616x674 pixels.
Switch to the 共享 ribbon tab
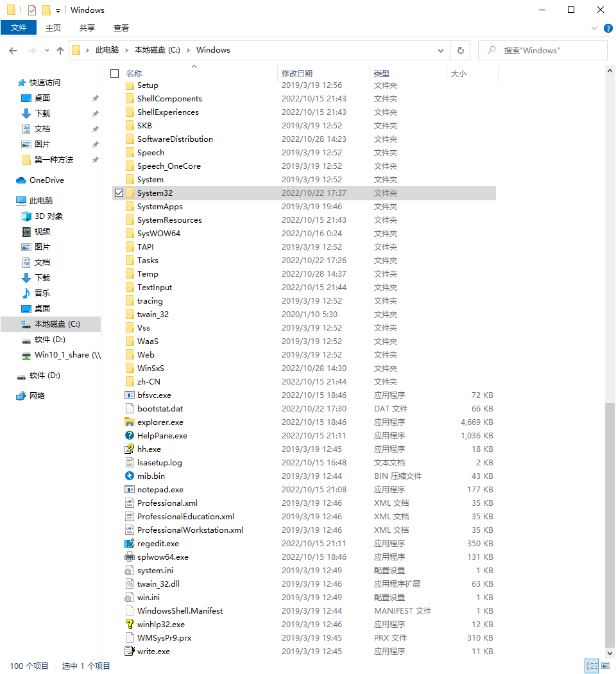point(87,28)
